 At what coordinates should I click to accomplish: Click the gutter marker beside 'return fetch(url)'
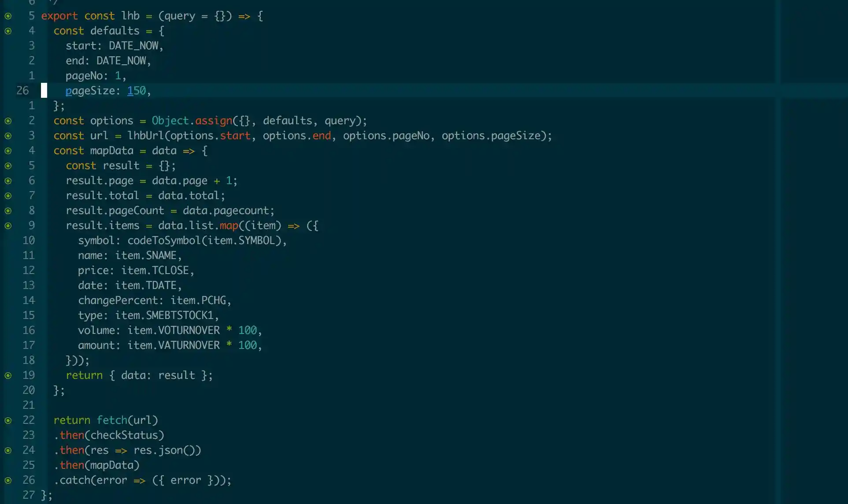click(x=8, y=421)
